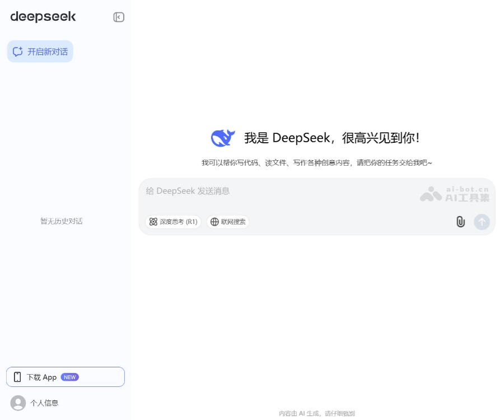Enable 联网搜索 web search
This screenshot has width=504, height=420.
tap(228, 222)
